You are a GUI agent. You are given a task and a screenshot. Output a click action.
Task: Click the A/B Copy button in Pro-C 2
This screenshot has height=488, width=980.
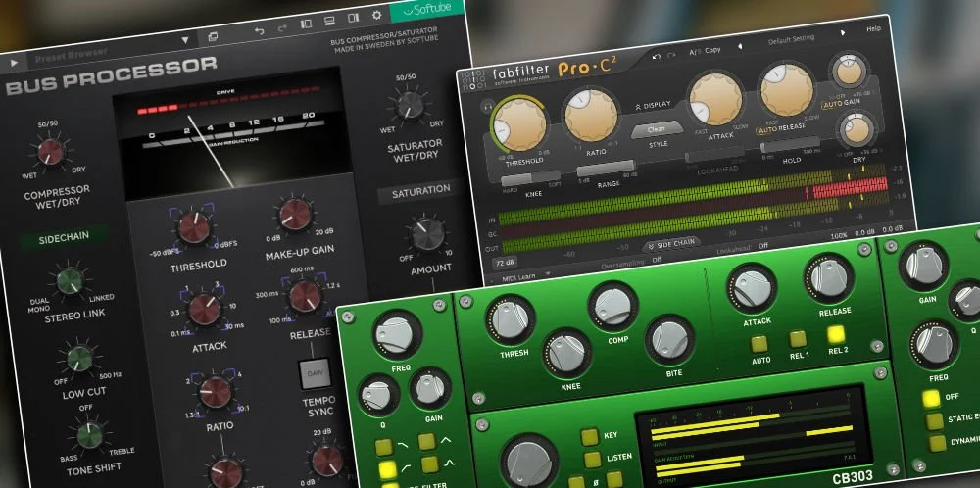tap(705, 51)
